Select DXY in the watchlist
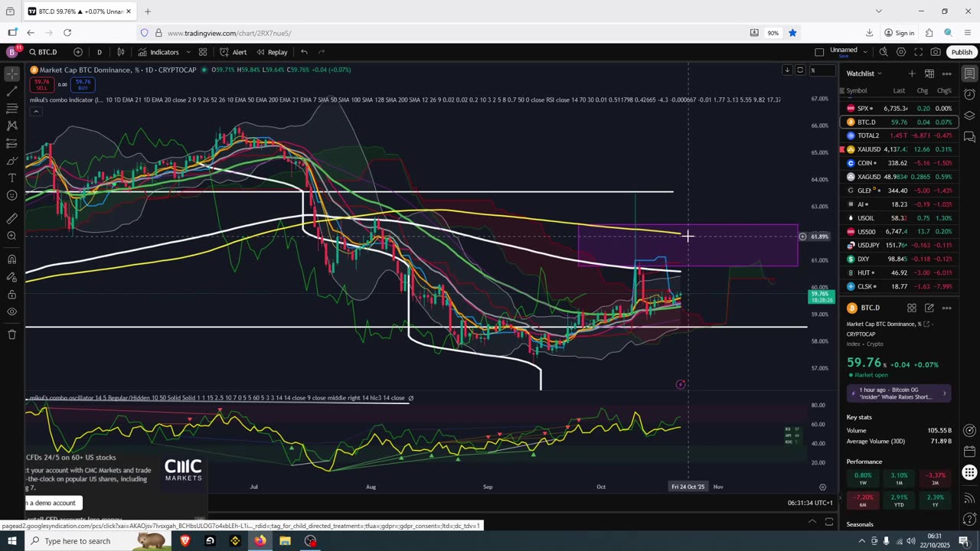This screenshot has height=551, width=980. click(899, 259)
